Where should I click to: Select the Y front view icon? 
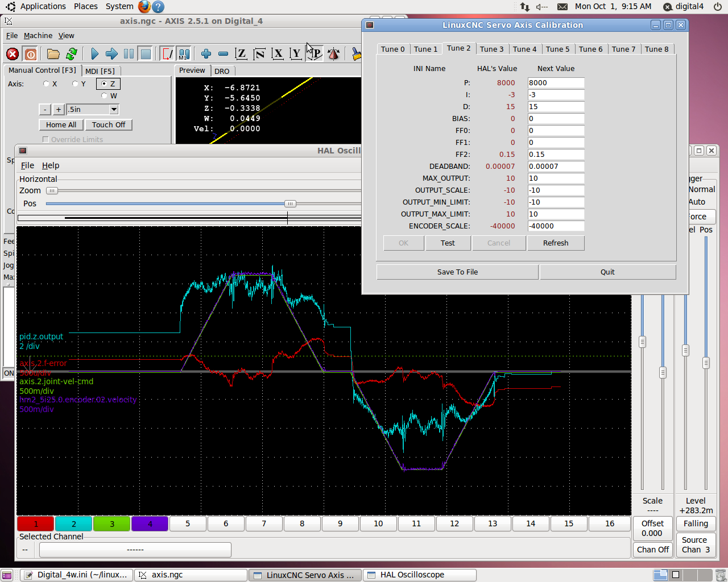[296, 54]
